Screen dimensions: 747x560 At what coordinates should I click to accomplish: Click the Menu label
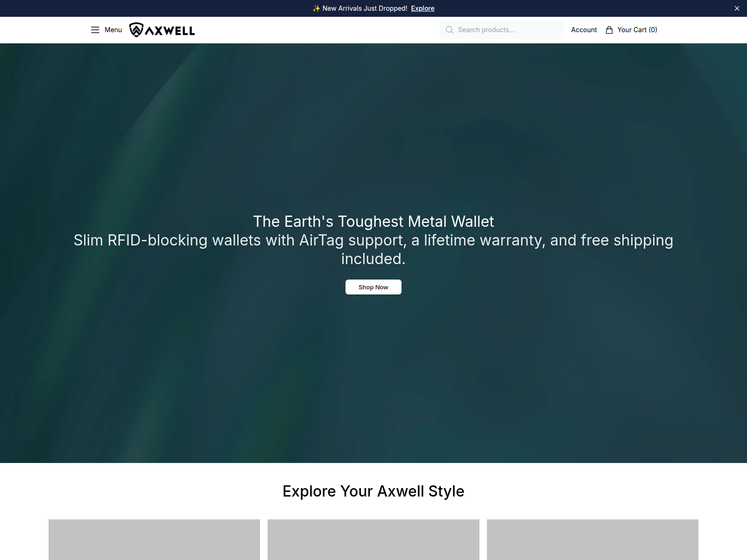tap(113, 30)
